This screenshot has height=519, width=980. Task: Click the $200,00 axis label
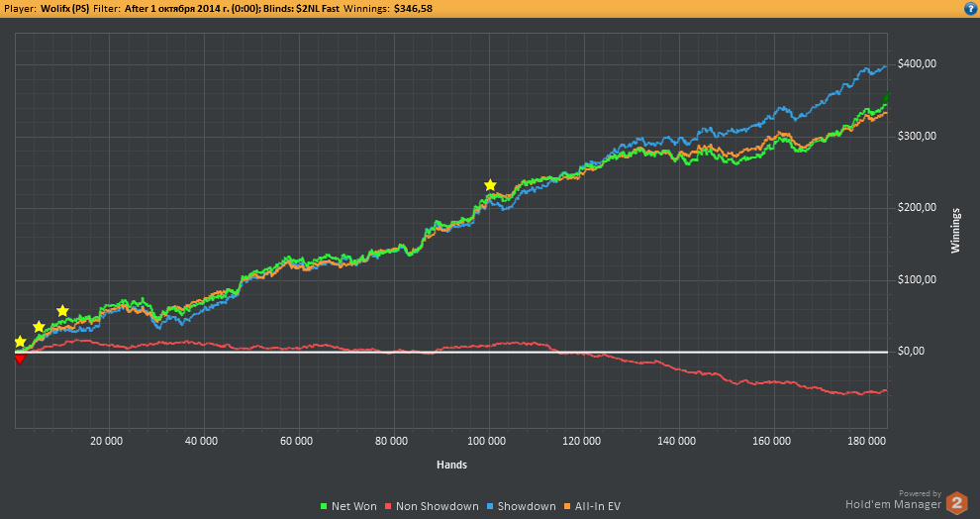point(917,208)
